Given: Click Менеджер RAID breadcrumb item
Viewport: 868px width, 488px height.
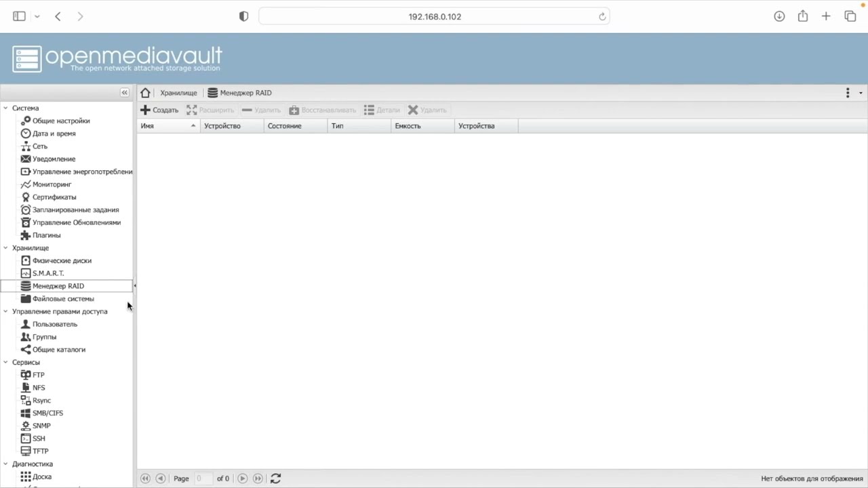Looking at the screenshot, I should tap(239, 93).
